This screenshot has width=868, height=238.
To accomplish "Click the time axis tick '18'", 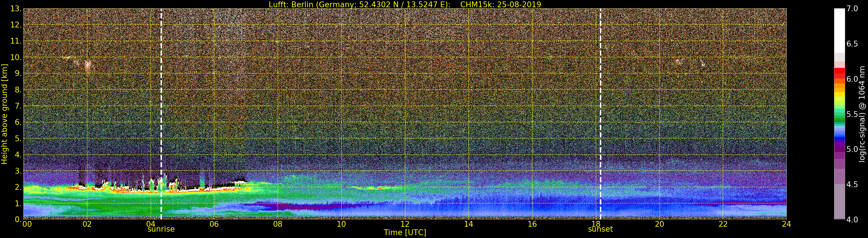I will (596, 224).
